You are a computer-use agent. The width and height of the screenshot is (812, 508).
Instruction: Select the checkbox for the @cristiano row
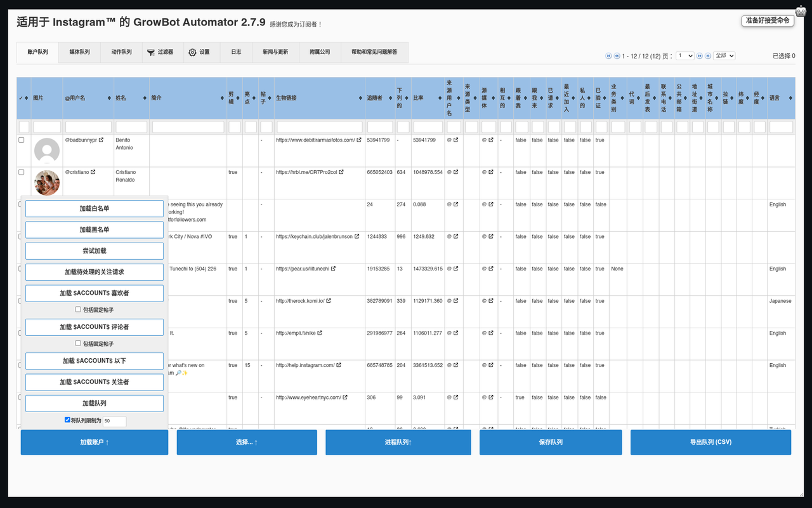coord(22,172)
